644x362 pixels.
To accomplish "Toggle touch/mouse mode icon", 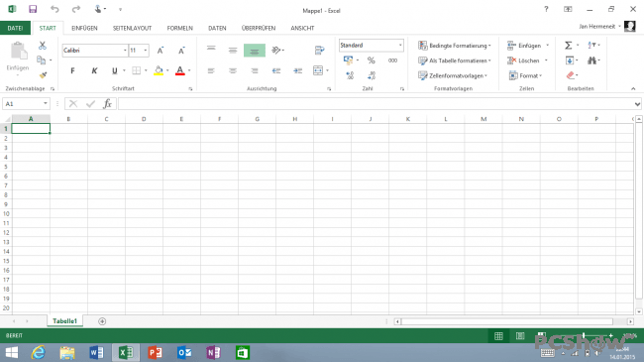I will click(x=98, y=9).
